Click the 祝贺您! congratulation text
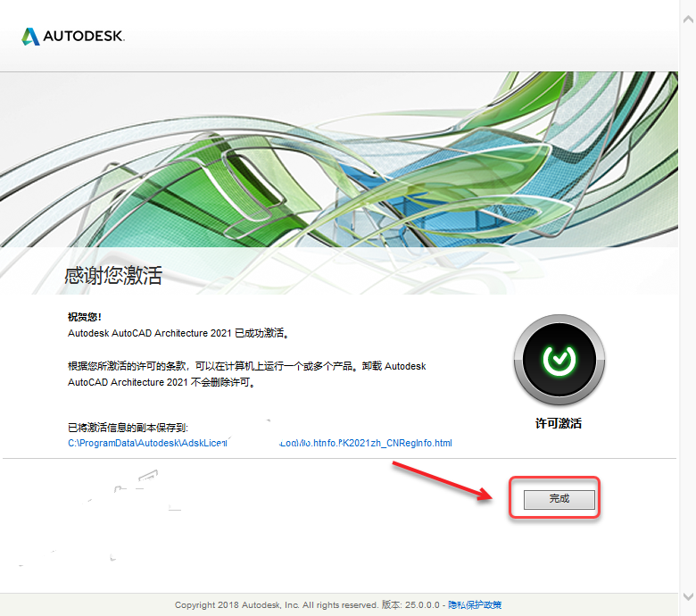The image size is (696, 616). pos(85,317)
